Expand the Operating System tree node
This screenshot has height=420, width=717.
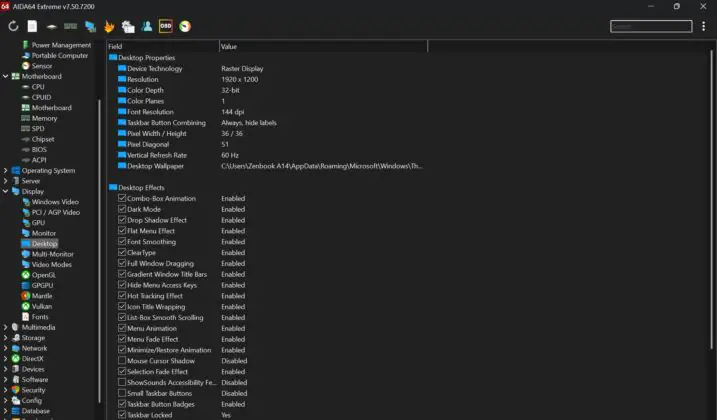point(5,171)
